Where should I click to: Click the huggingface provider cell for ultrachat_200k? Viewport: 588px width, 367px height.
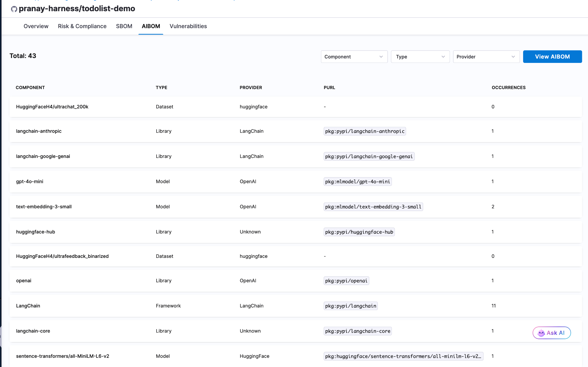(x=254, y=107)
